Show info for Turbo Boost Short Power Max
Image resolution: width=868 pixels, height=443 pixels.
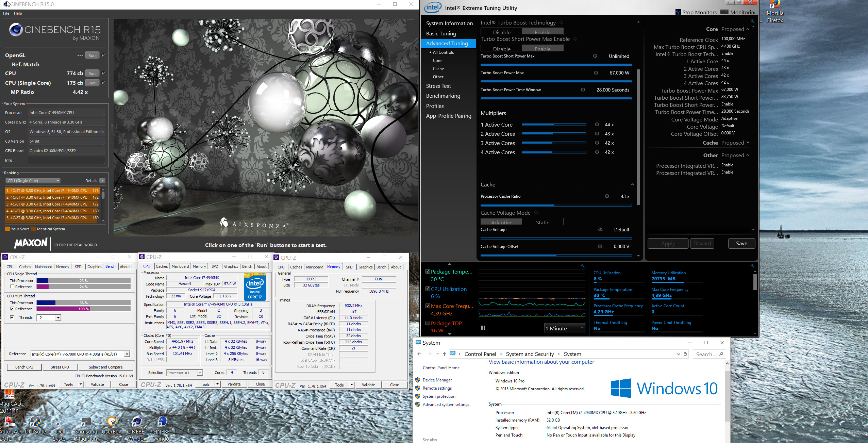[x=595, y=56]
